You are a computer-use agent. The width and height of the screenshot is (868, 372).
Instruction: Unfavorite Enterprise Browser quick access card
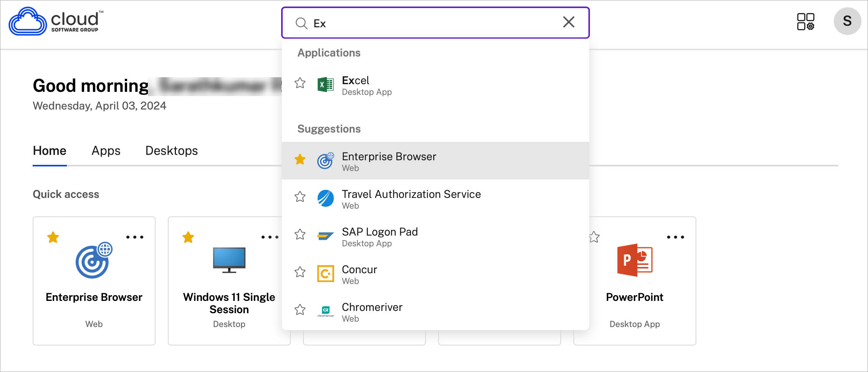click(x=53, y=237)
